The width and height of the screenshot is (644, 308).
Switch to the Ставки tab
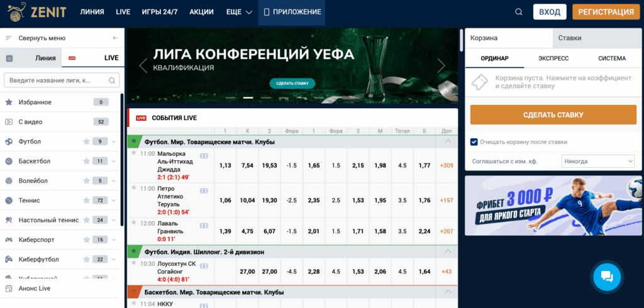click(596, 38)
